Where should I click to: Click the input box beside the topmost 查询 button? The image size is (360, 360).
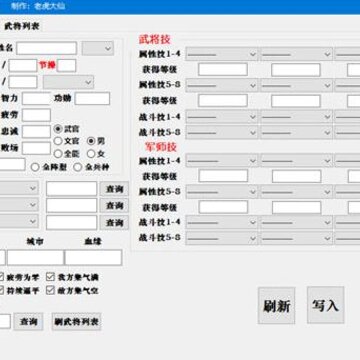click(x=72, y=189)
